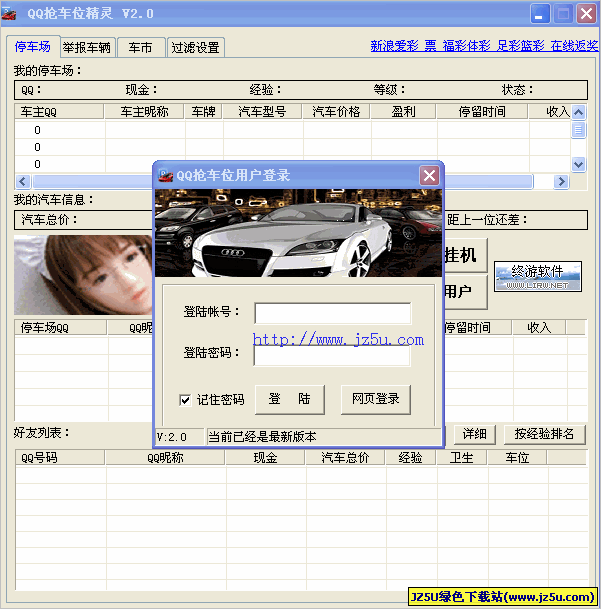Click the 登陆帐号 input field
The height and width of the screenshot is (609, 601).
[333, 313]
